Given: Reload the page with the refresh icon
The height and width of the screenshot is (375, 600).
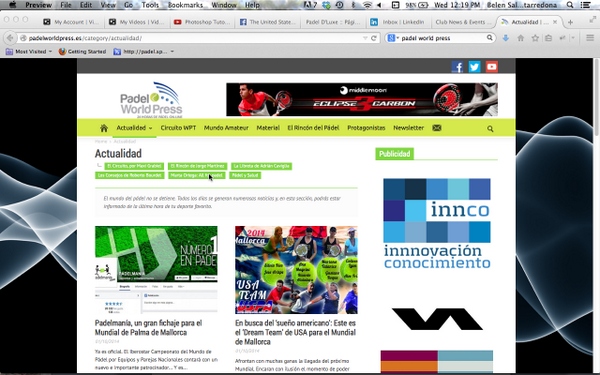Looking at the screenshot, I should (374, 38).
